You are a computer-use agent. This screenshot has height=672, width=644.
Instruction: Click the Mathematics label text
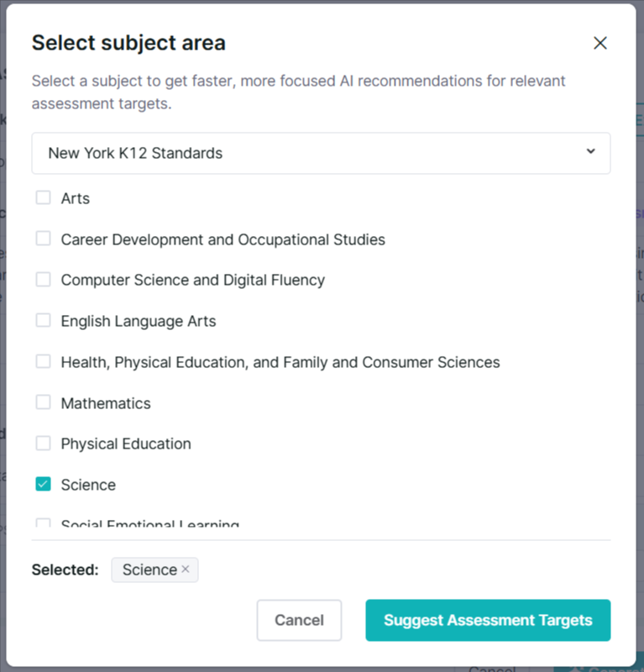click(106, 403)
